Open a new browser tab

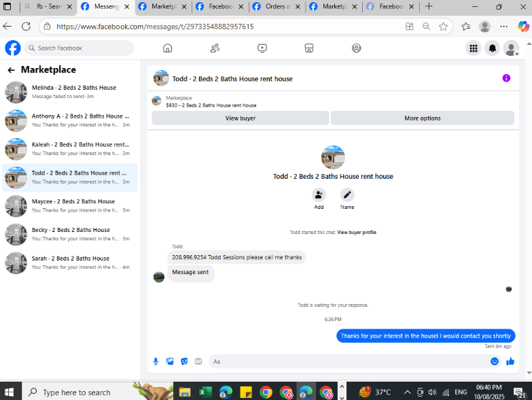[429, 6]
